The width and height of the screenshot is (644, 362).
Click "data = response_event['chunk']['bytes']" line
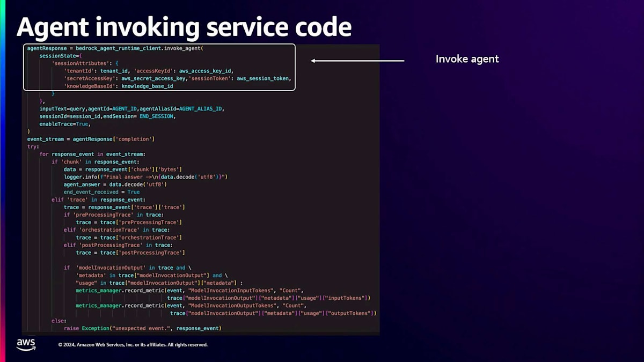pyautogui.click(x=123, y=169)
